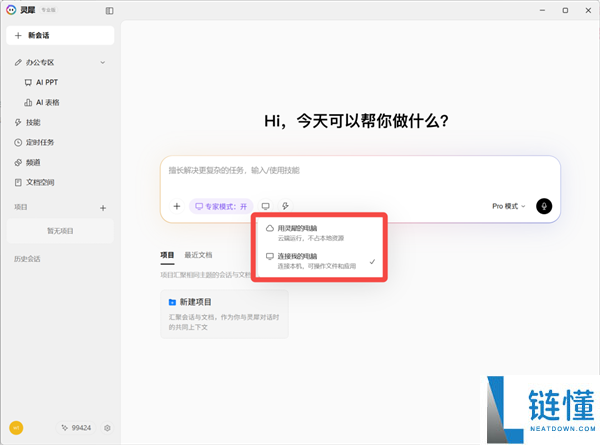Toggle 专家模式 on/off pill
The width and height of the screenshot is (600, 445).
221,206
